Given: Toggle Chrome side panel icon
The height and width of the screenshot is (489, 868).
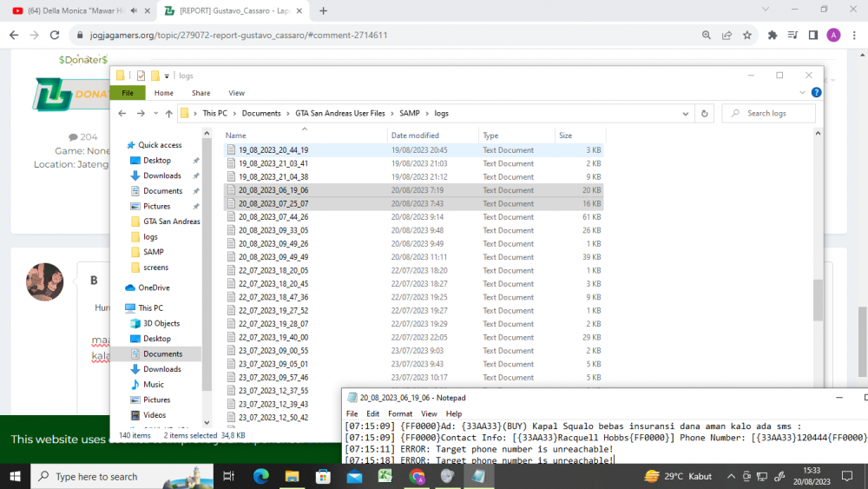Looking at the screenshot, I should coord(813,35).
